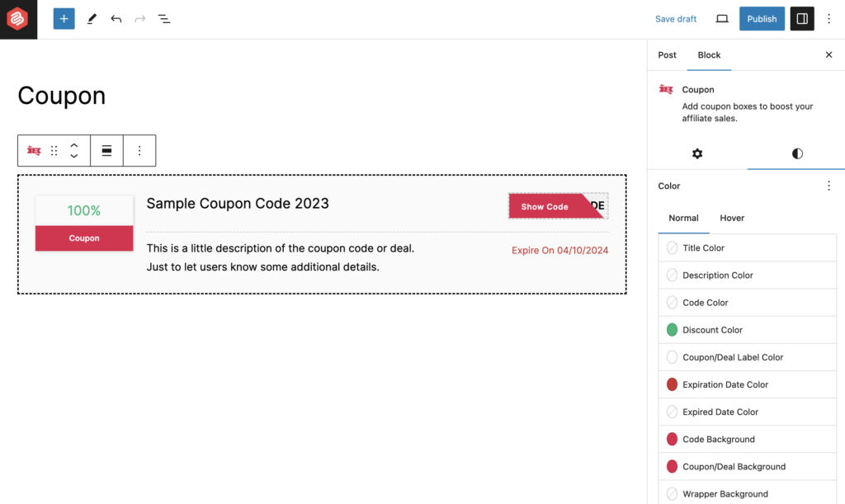The height and width of the screenshot is (504, 845).
Task: Click the Coupon post title field
Action: pos(61,96)
